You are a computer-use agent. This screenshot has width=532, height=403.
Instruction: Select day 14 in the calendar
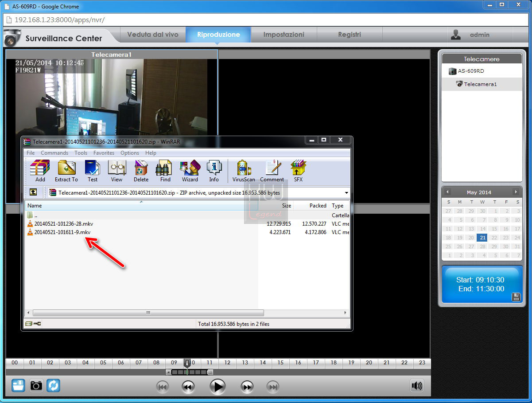coord(482,229)
